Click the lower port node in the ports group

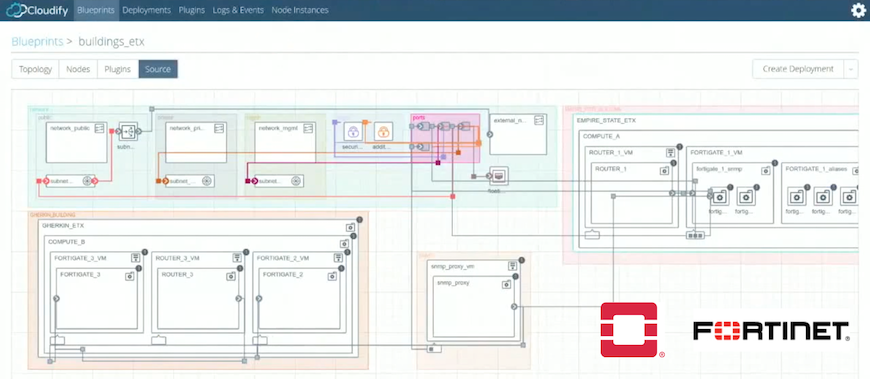click(x=423, y=146)
